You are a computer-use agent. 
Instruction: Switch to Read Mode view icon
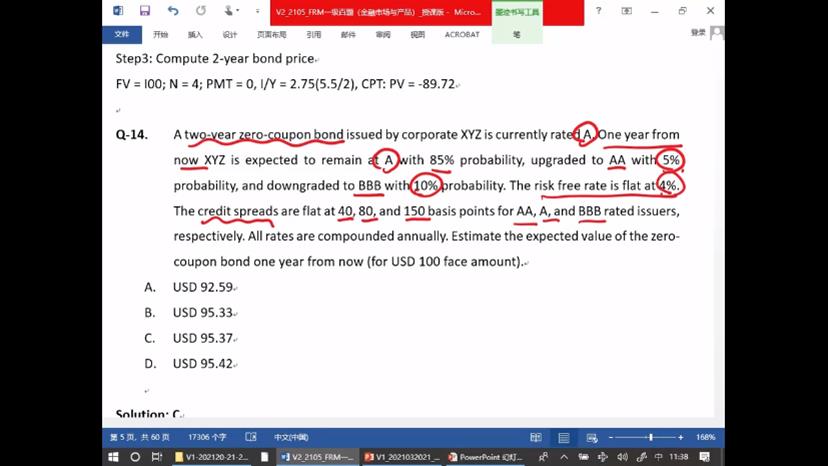coord(536,437)
